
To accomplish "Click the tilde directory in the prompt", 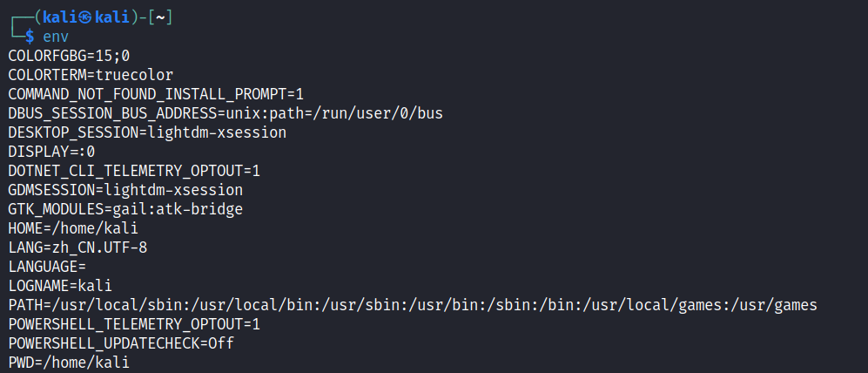I will coord(160,17).
